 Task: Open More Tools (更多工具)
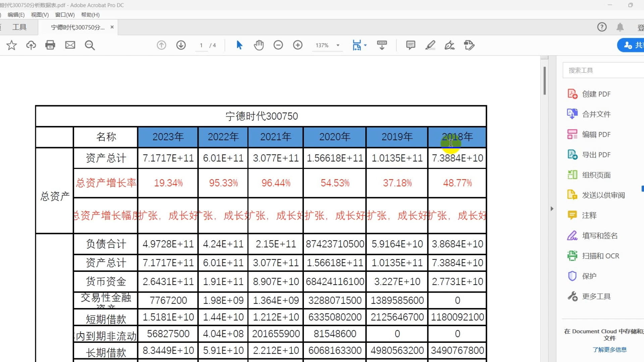[589, 296]
